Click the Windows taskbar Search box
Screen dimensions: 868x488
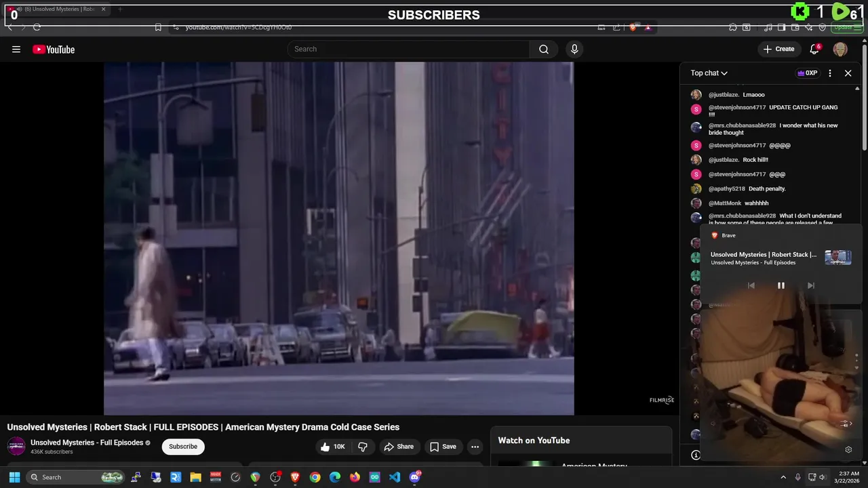tap(76, 477)
